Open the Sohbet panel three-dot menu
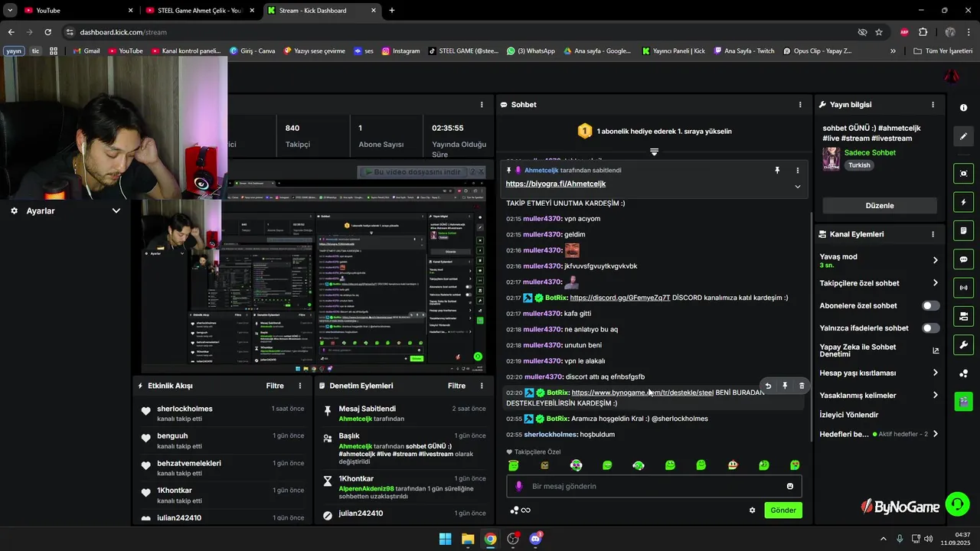Viewport: 980px width, 551px height. (800, 104)
